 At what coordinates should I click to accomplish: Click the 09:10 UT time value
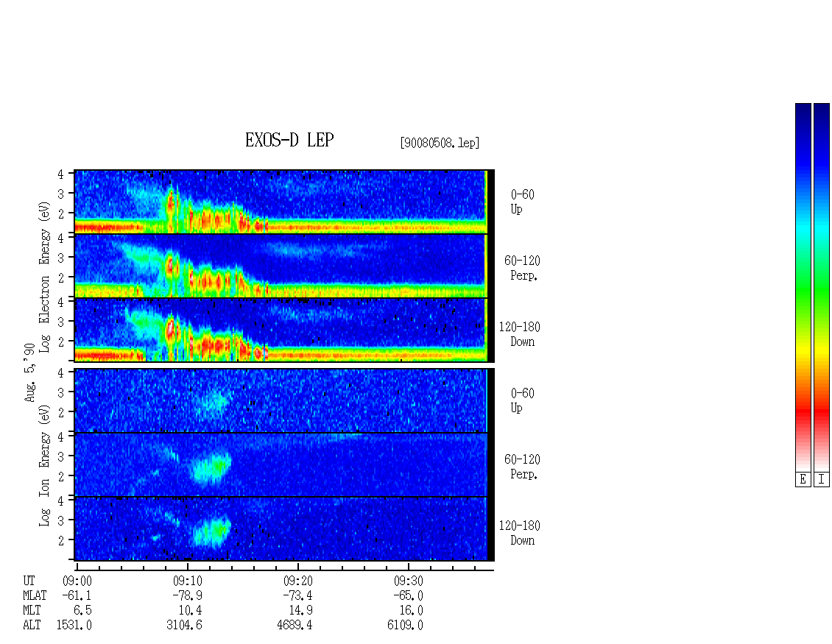click(187, 581)
